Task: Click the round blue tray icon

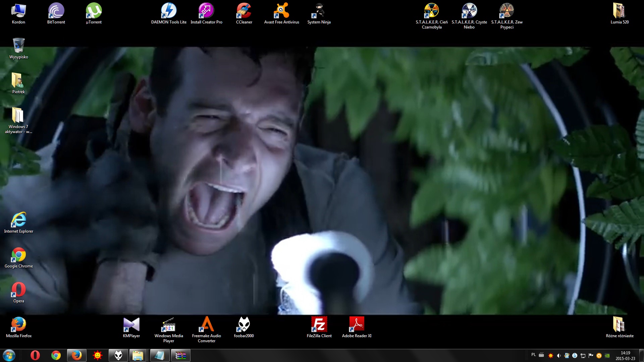Action: tap(575, 356)
